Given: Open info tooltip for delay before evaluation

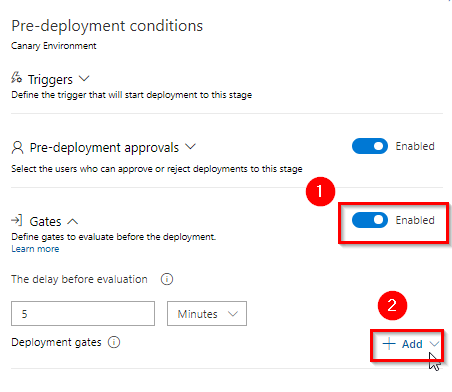Looking at the screenshot, I should point(167,279).
